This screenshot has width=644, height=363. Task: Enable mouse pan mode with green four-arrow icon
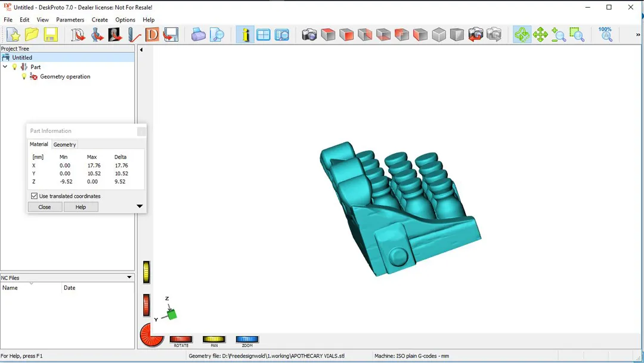pyautogui.click(x=540, y=35)
